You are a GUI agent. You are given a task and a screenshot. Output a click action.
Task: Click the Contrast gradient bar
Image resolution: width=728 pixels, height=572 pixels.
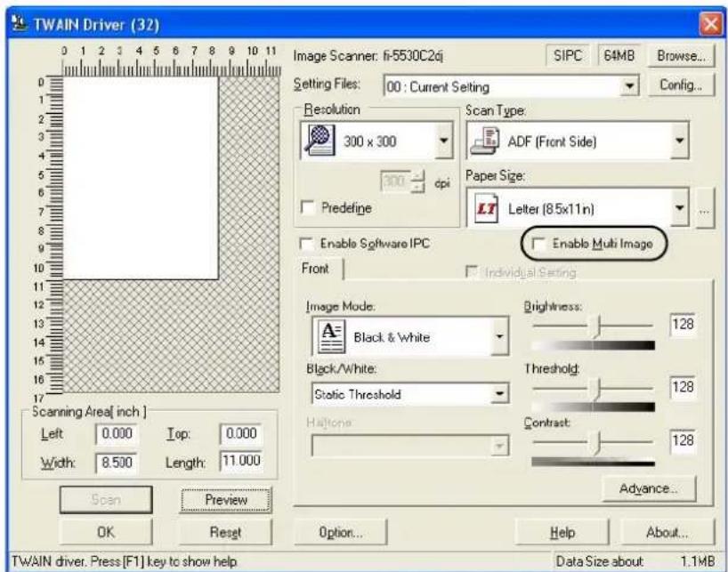click(593, 462)
